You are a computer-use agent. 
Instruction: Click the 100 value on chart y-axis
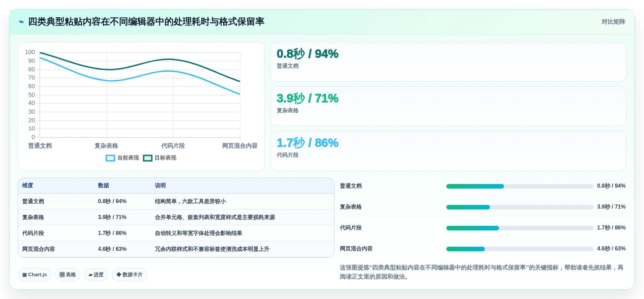coord(30,52)
